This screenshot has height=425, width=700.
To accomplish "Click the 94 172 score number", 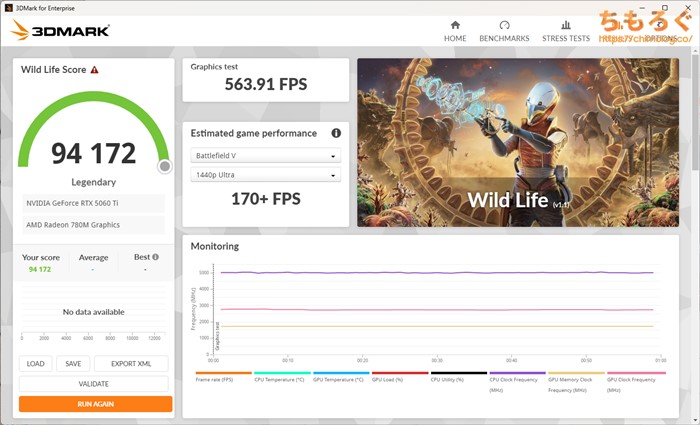I will 93,153.
